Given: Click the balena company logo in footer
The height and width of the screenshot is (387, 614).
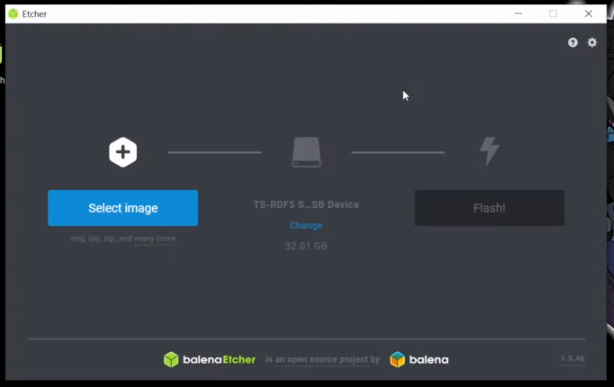Looking at the screenshot, I should pos(419,359).
